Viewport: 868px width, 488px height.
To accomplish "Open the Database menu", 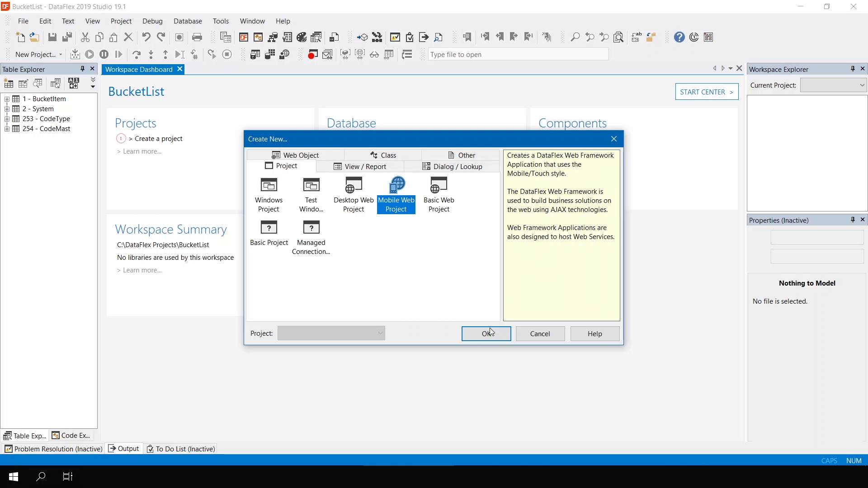I will (188, 21).
